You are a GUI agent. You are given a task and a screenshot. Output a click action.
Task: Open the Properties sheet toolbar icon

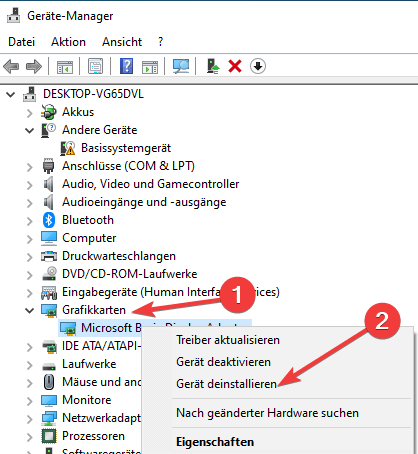pos(95,66)
